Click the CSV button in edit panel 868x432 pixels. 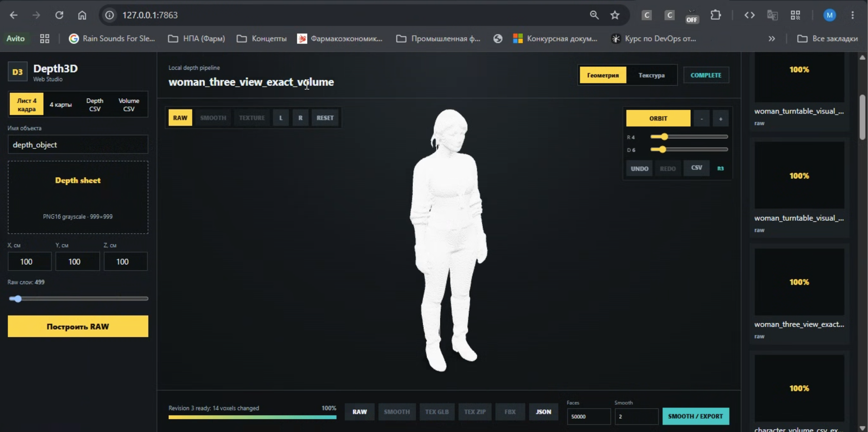coord(696,168)
